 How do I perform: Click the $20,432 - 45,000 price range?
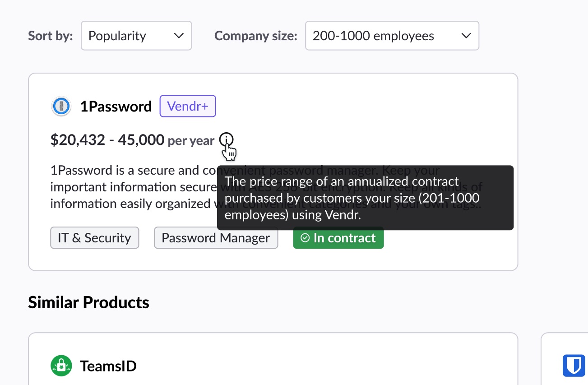(x=107, y=140)
